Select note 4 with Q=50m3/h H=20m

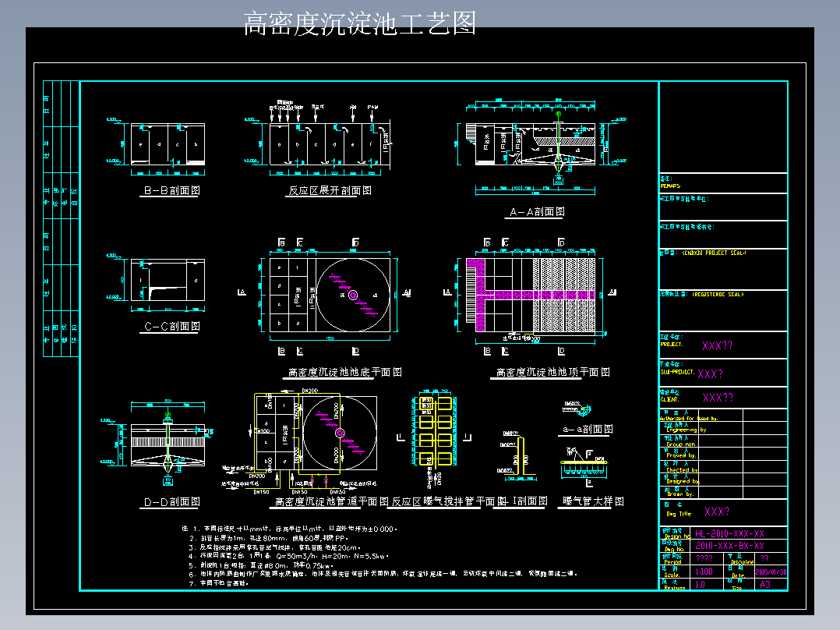point(289,556)
